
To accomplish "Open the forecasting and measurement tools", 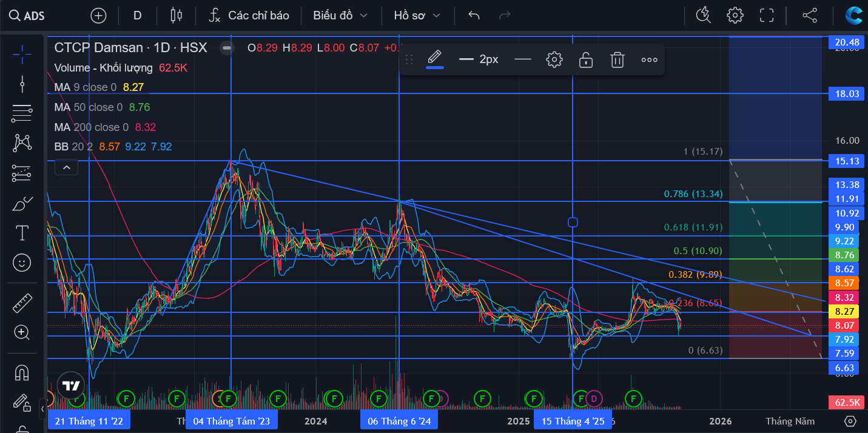I will [x=22, y=173].
